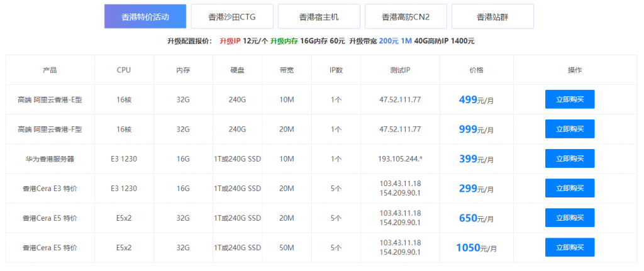644x271 pixels.
Task: Click E3 1230 in 香港Cera E3 row
Action: [124, 188]
